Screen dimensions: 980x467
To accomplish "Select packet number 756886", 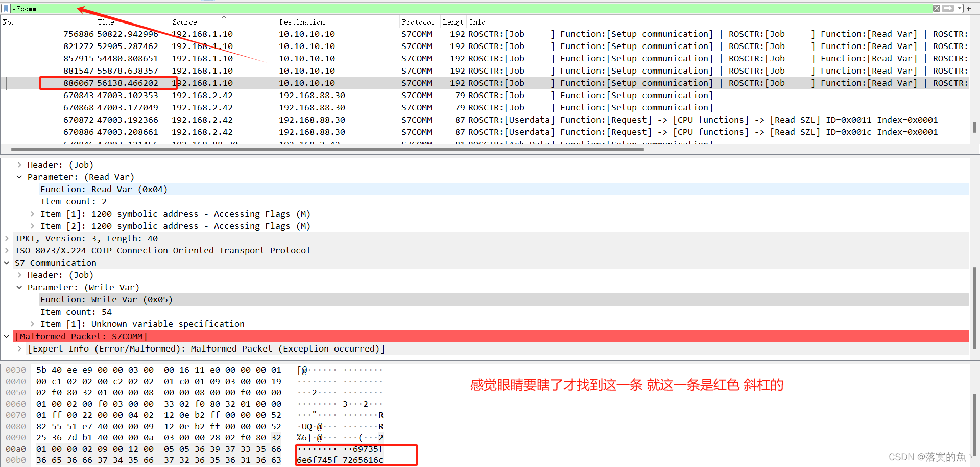I will click(485, 34).
